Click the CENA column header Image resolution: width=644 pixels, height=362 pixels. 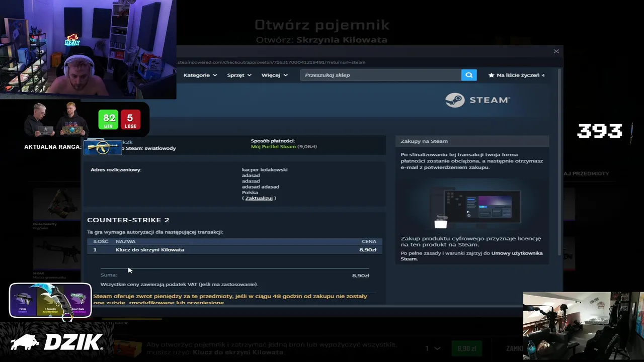click(369, 241)
